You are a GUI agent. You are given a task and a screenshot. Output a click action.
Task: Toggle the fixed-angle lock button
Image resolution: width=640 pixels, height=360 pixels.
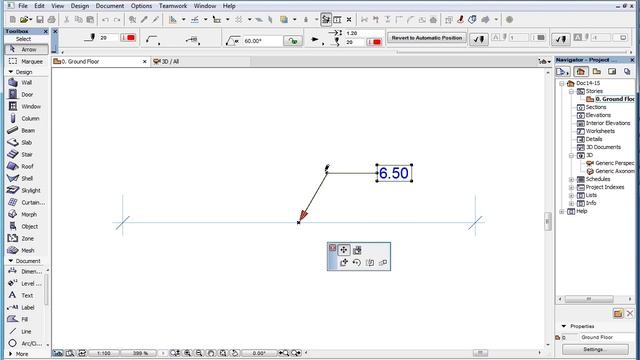pos(293,41)
